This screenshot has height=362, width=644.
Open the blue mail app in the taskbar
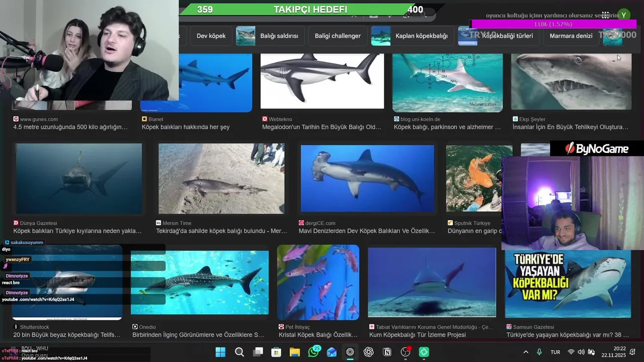[332, 352]
